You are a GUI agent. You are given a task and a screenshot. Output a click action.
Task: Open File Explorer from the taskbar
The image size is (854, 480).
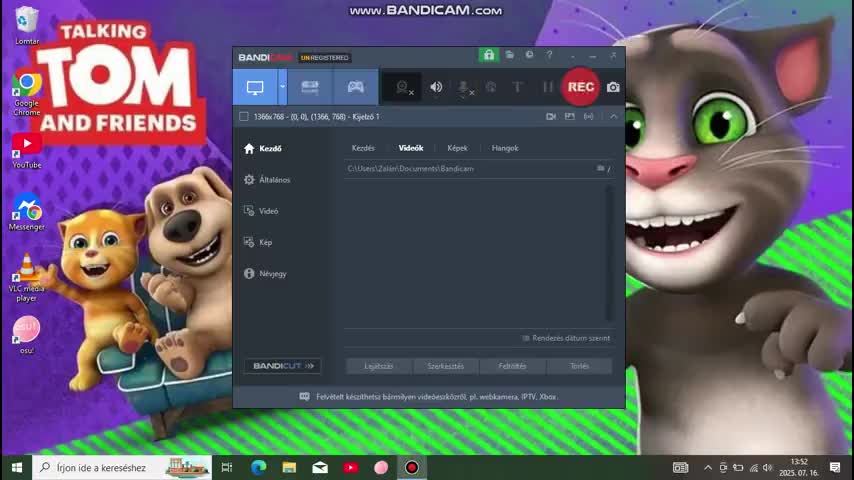pyautogui.click(x=289, y=467)
